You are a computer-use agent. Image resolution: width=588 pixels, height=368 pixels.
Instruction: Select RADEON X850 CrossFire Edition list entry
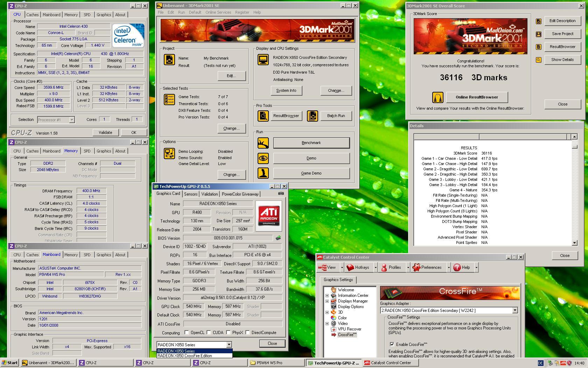coord(194,356)
